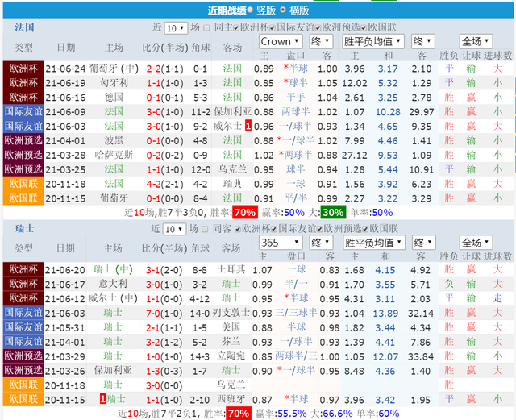Screen dimensions: 516x420
Task: Open 1-3(0-3) score on 21-03-26
Action: [x=164, y=372]
